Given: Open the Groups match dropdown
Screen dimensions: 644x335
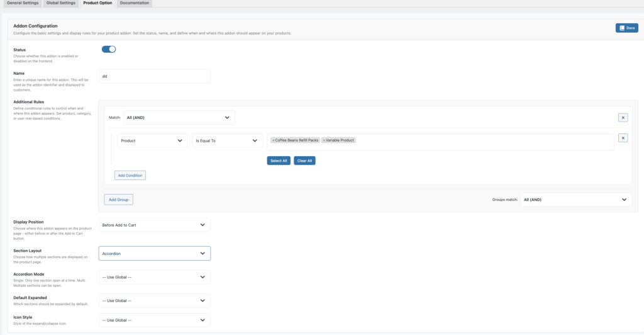Looking at the screenshot, I should point(575,200).
